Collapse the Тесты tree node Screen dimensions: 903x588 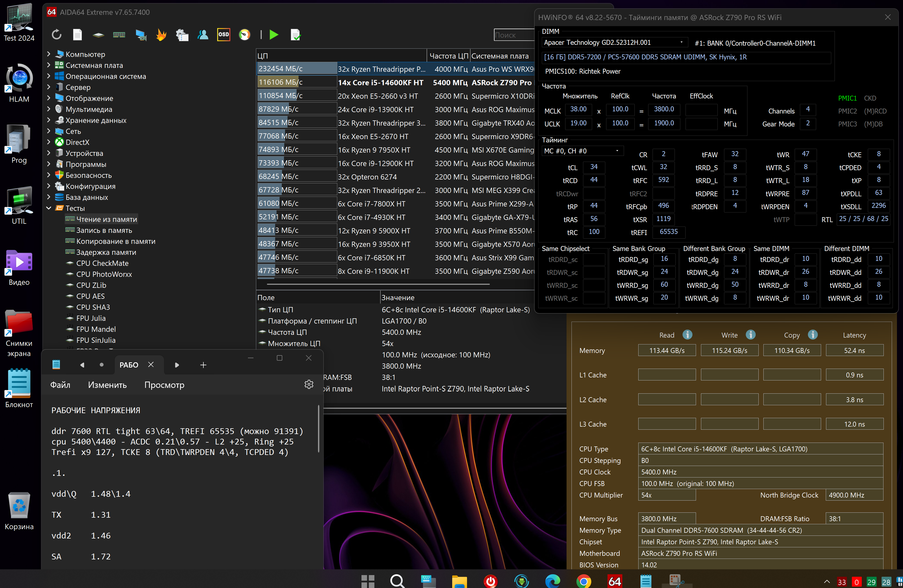coord(49,208)
